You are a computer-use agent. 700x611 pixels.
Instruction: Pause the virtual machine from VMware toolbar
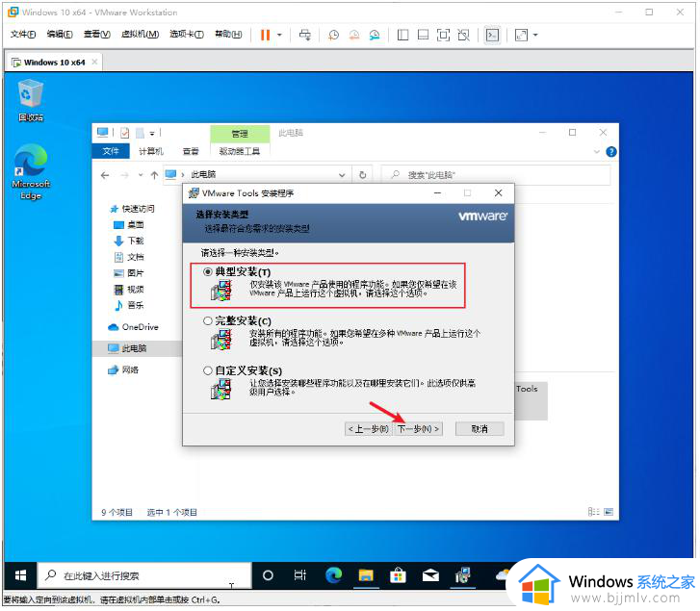point(265,35)
